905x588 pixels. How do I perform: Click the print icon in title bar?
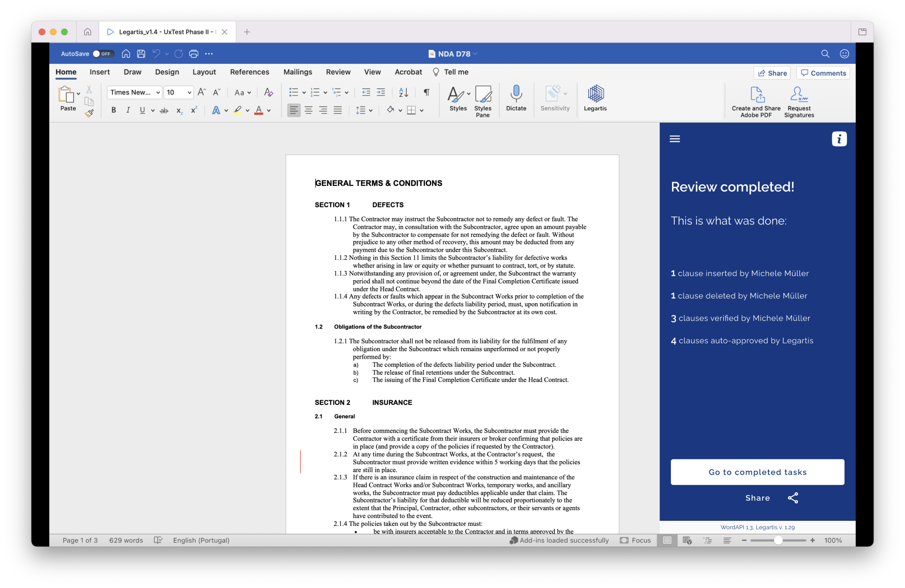(x=193, y=54)
